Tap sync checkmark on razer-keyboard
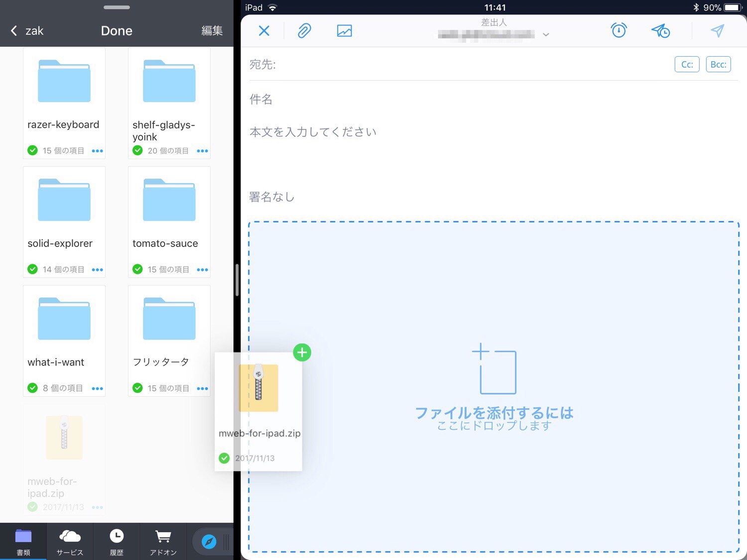 tap(32, 150)
